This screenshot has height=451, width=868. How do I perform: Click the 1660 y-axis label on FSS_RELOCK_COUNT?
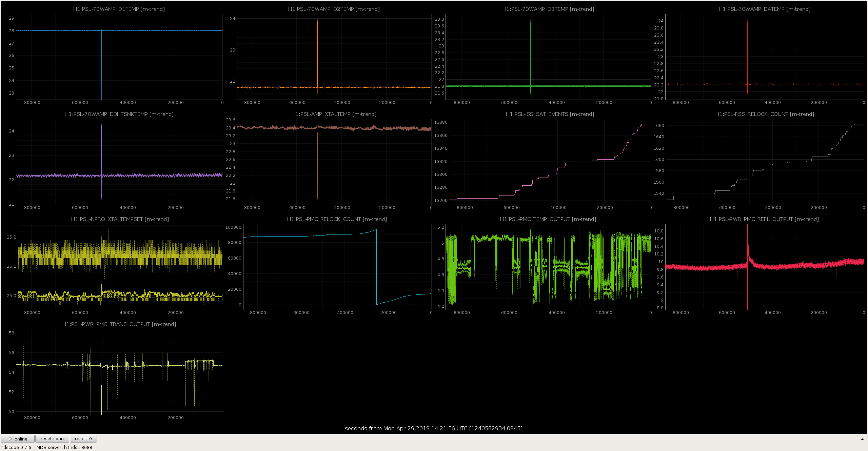click(659, 126)
